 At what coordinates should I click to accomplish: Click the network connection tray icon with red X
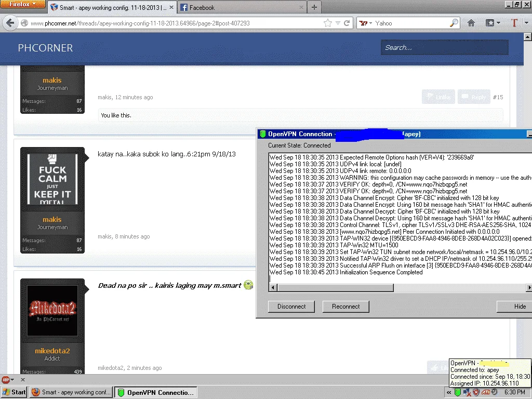[x=467, y=393]
